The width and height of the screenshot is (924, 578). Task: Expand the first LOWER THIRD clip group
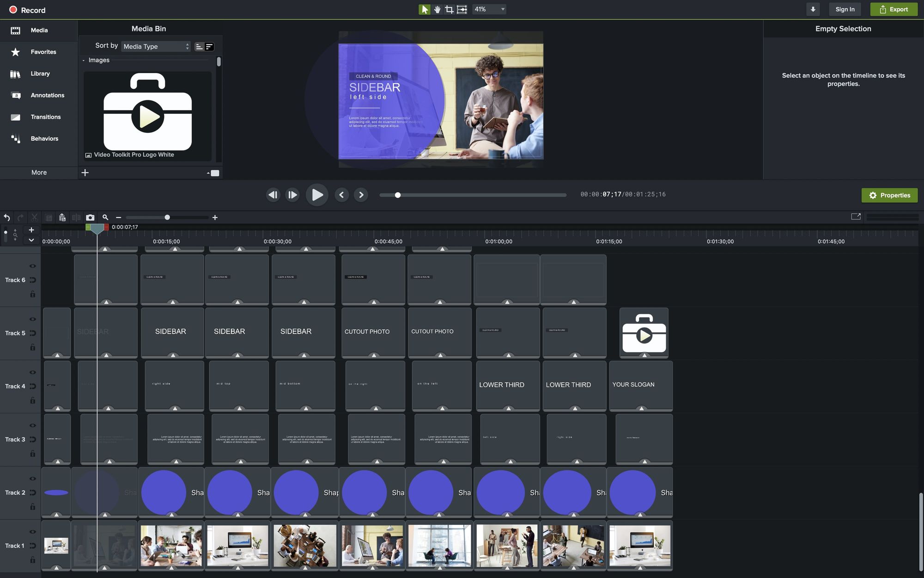point(508,408)
